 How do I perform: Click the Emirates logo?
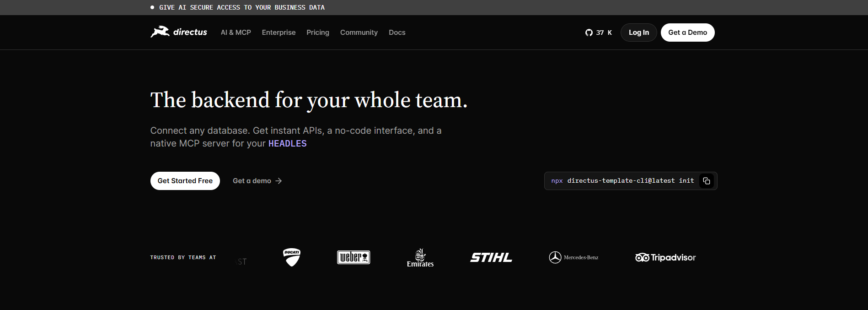pyautogui.click(x=420, y=258)
